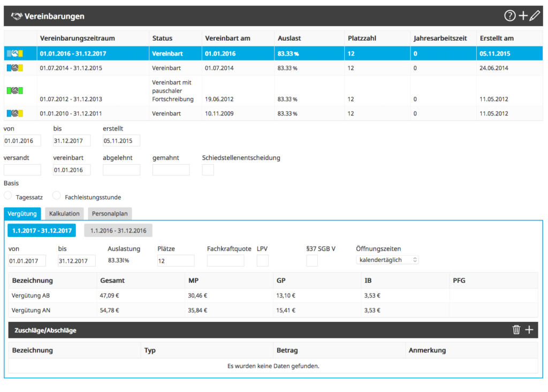Click the help question mark icon
The image size is (548, 392).
509,16
